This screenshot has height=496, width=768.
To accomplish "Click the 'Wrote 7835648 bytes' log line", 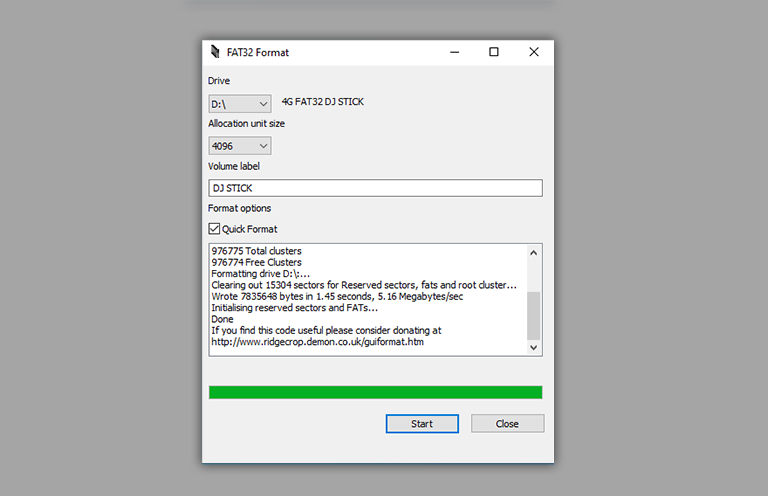I will pyautogui.click(x=337, y=296).
